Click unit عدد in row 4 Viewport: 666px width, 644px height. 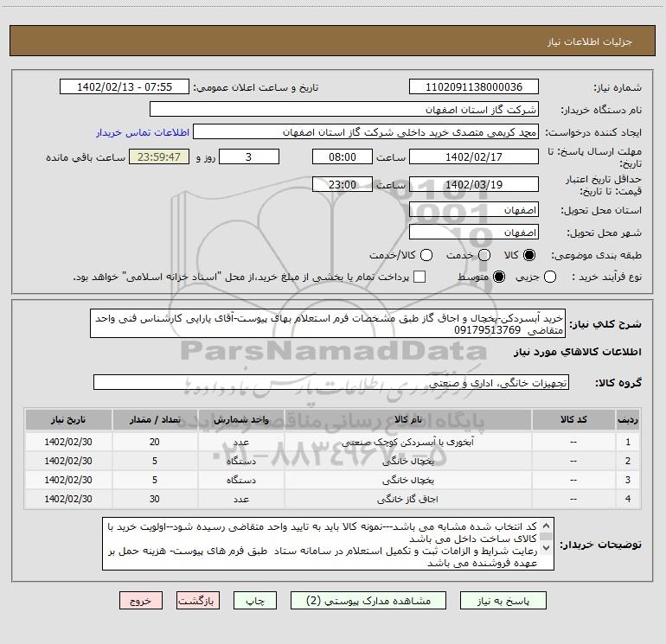(x=240, y=500)
